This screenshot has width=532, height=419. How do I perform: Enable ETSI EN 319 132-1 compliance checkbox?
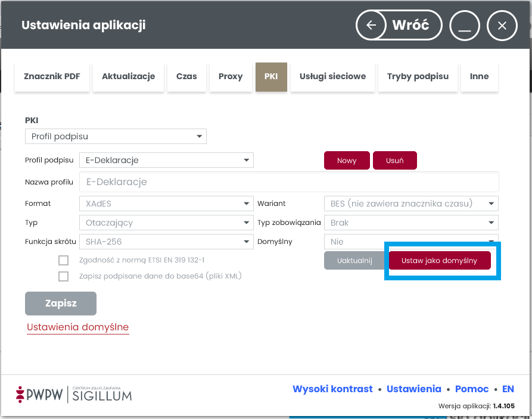64,260
